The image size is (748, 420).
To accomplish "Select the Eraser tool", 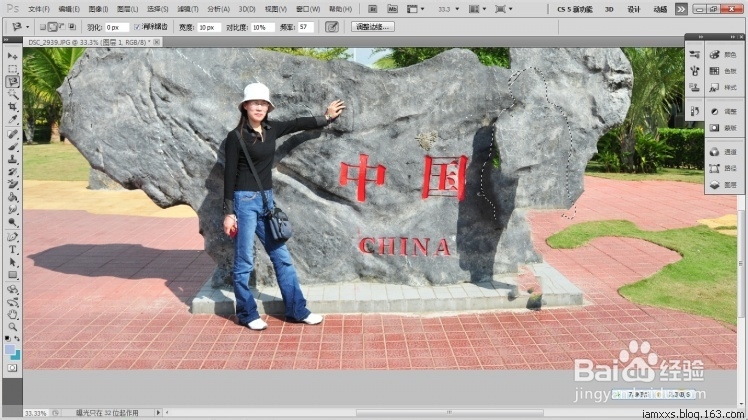I will 12,185.
